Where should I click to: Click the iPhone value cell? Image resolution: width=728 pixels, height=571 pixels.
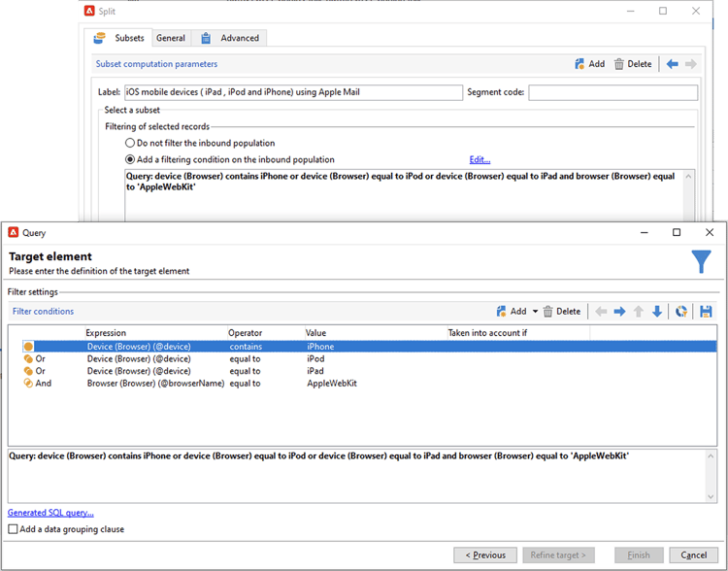click(x=320, y=347)
